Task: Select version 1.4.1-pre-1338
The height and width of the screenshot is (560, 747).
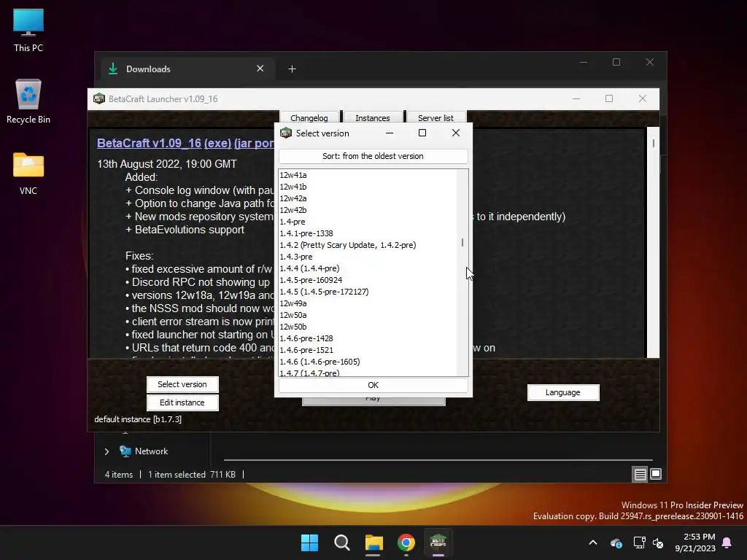Action: [368, 233]
